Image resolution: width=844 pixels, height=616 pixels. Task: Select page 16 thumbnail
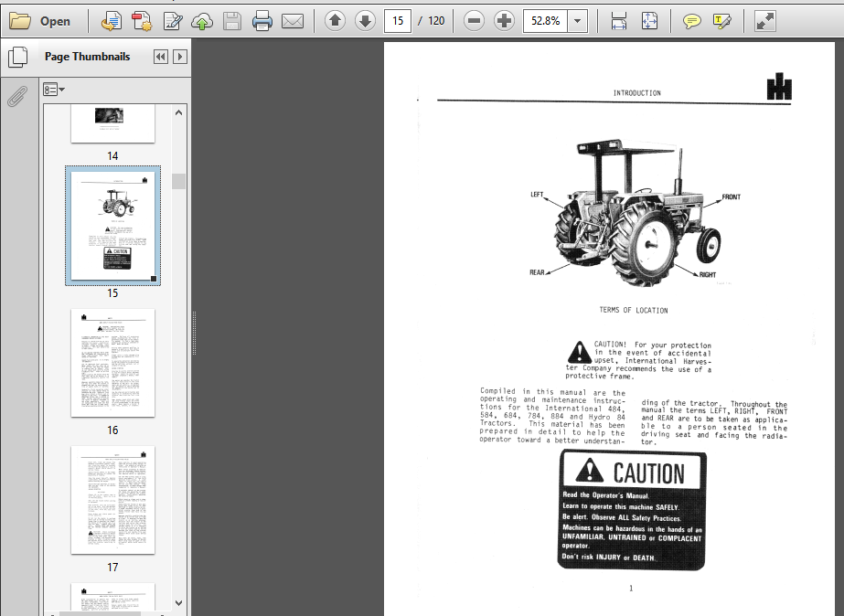(x=113, y=363)
